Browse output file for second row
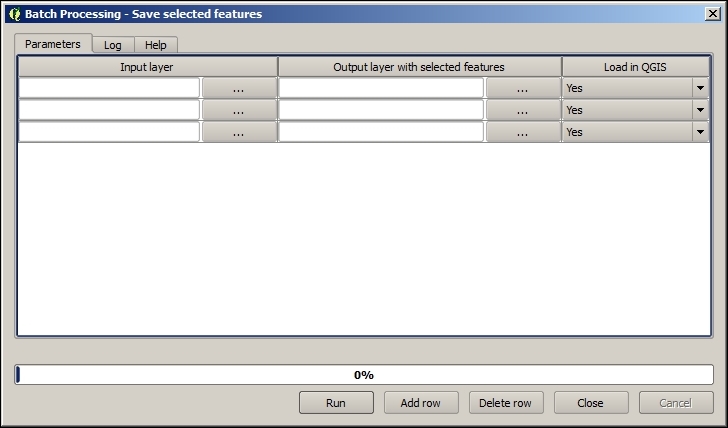The image size is (728, 428). [x=523, y=110]
